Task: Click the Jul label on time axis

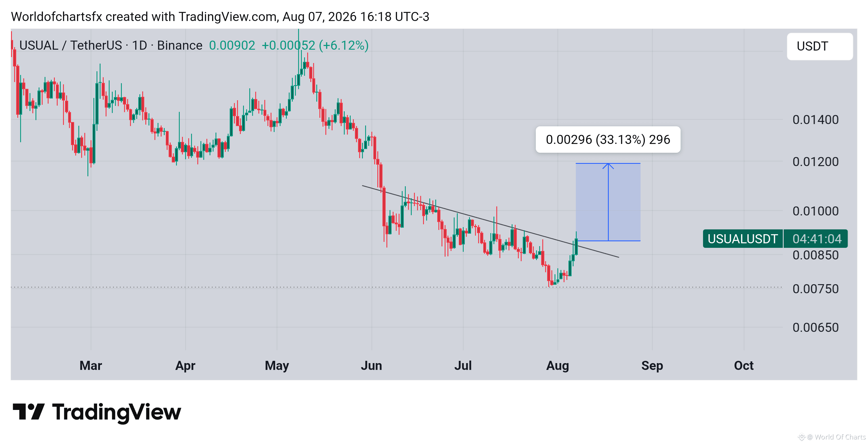Action: pos(463,366)
